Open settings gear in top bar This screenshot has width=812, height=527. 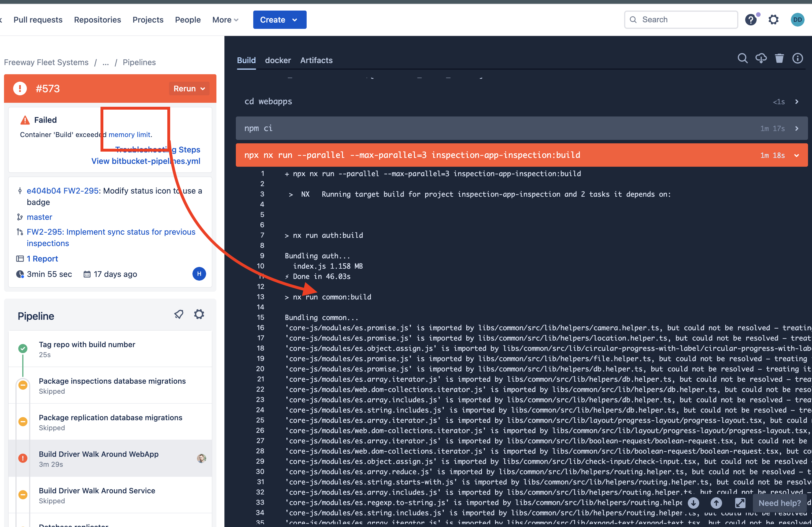[773, 20]
